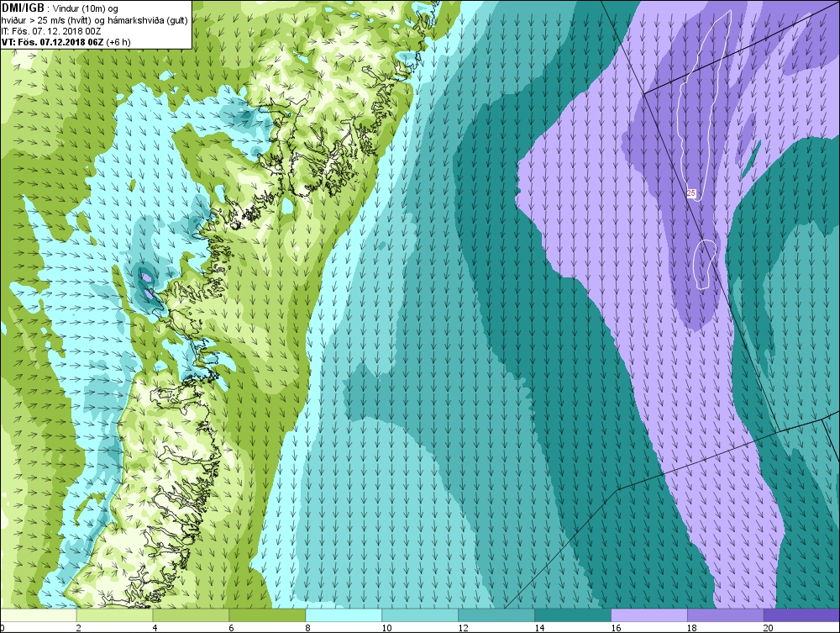Click the legend value "14"
This screenshot has width=840, height=633.
(539, 628)
